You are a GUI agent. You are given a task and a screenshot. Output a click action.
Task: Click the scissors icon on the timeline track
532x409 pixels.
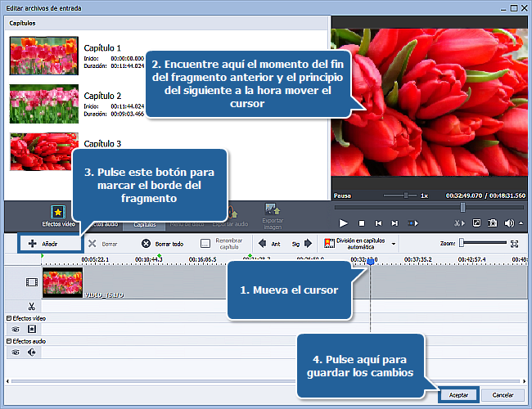pyautogui.click(x=31, y=304)
